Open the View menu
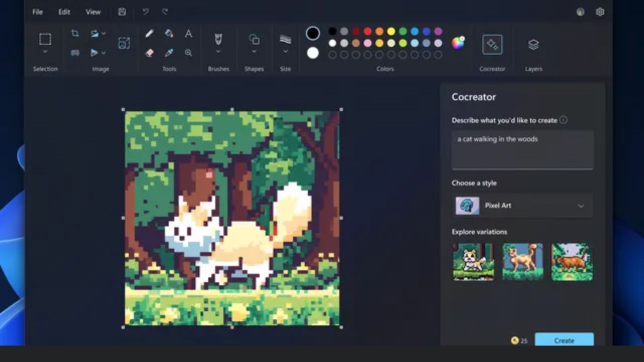The width and height of the screenshot is (644, 362). [93, 11]
